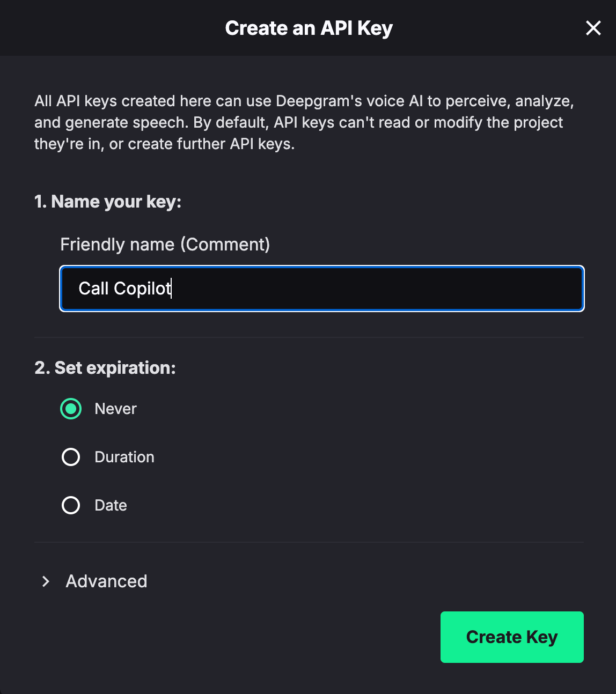Click the Advanced text link
The image size is (616, 694).
coord(106,581)
